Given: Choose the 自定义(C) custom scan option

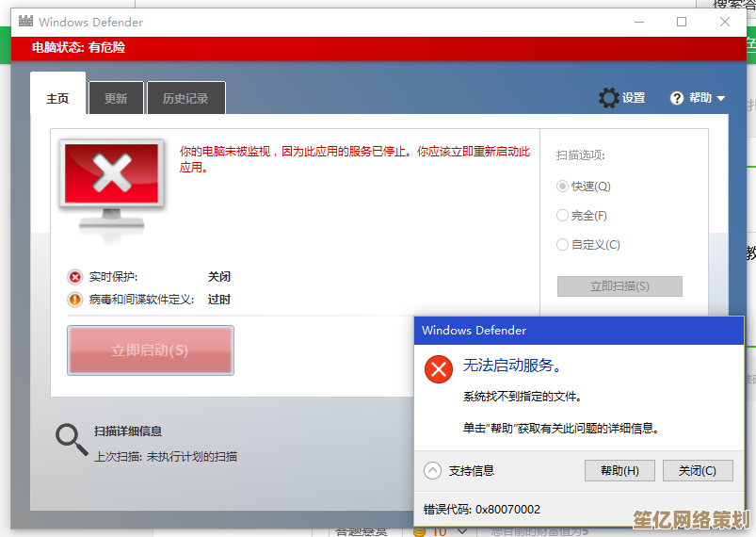Looking at the screenshot, I should coord(563,245).
